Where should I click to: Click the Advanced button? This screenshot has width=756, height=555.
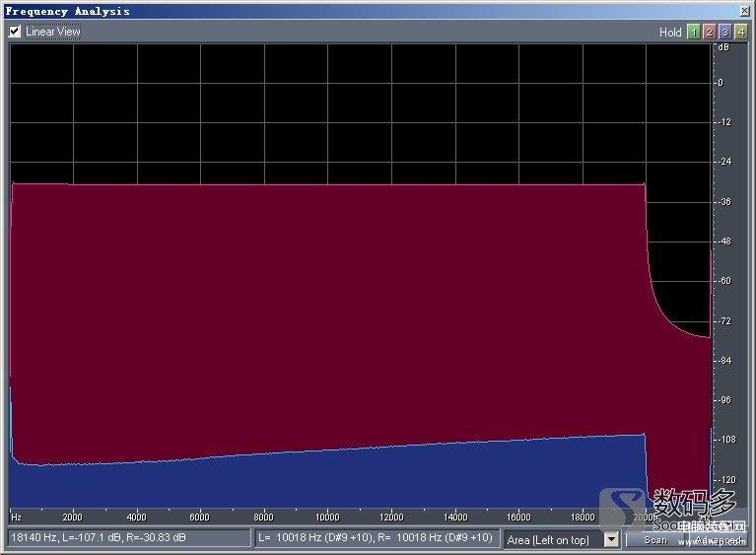718,539
